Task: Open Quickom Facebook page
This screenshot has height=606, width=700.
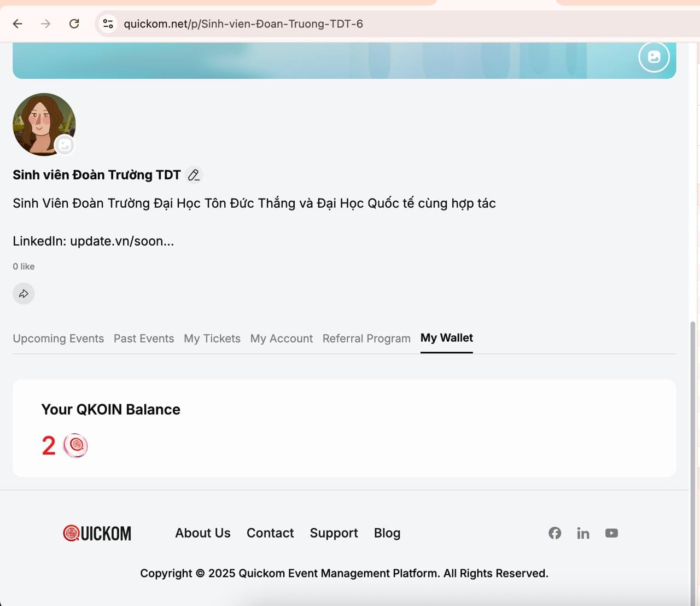Action: [555, 533]
